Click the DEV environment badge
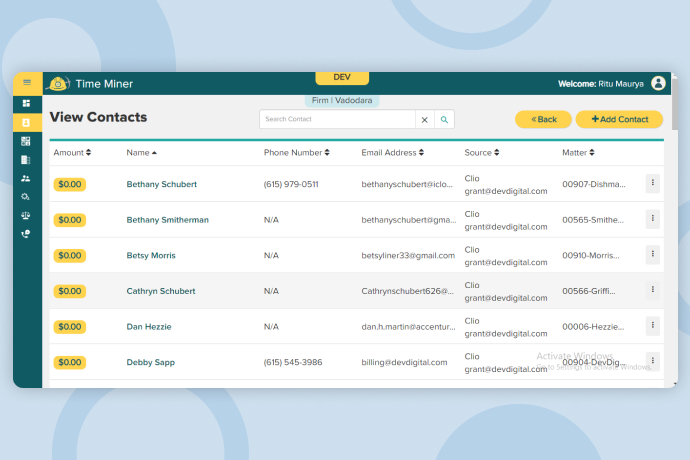 (342, 77)
